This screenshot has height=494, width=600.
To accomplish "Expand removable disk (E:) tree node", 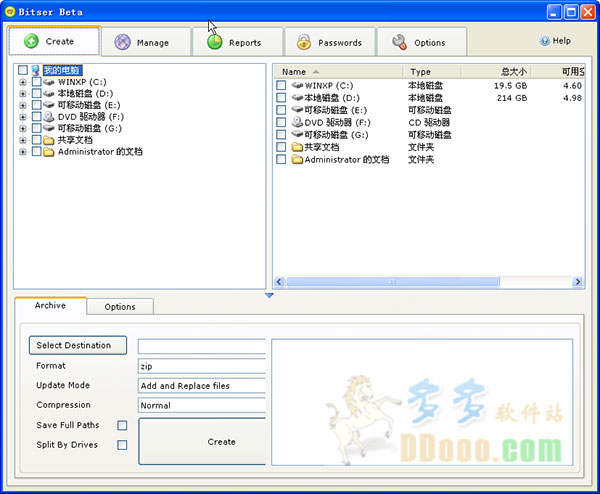I will click(23, 105).
